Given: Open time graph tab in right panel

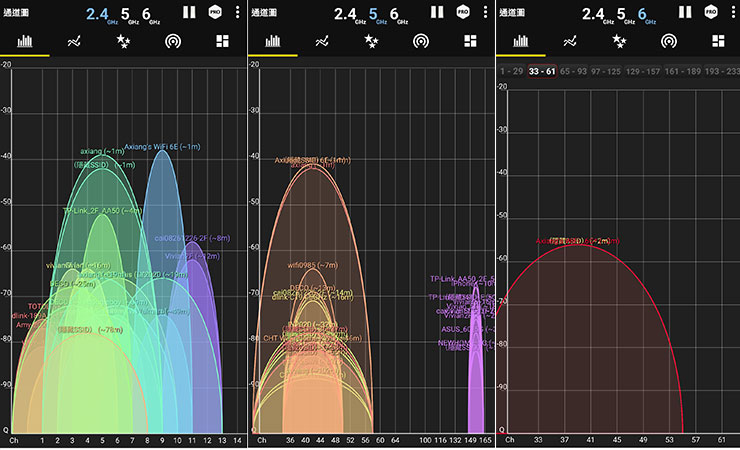Looking at the screenshot, I should [x=570, y=42].
